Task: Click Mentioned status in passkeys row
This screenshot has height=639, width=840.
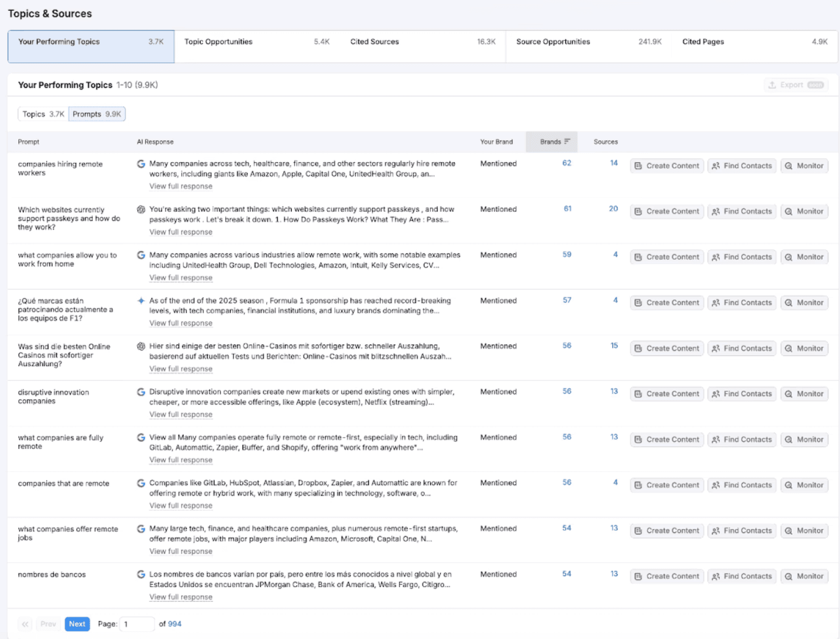Action: pos(499,209)
